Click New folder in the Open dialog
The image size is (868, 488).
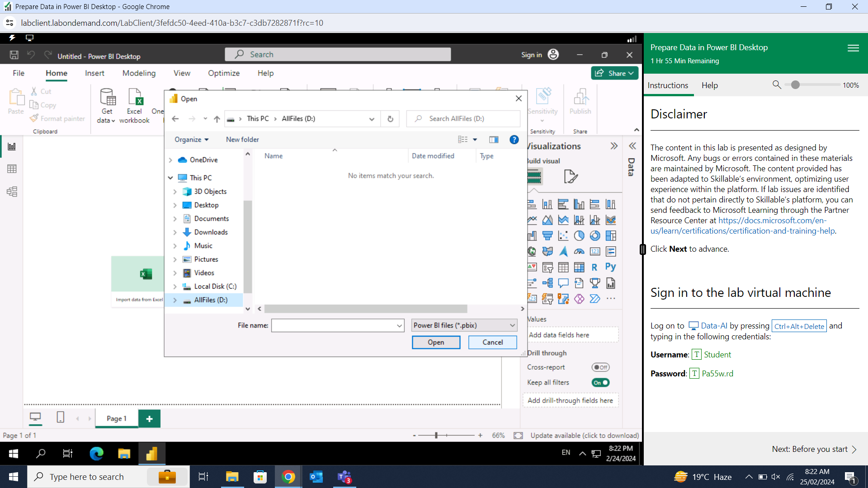242,140
